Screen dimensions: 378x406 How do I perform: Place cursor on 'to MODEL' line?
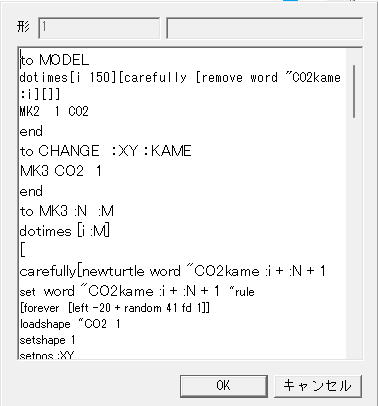tap(54, 60)
